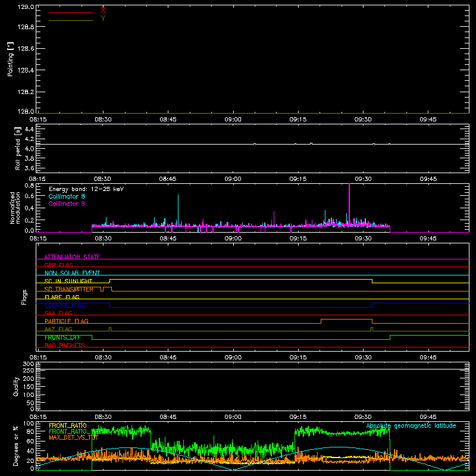
Task: Click the tall cyan spike near 08:47
Action: click(x=178, y=209)
